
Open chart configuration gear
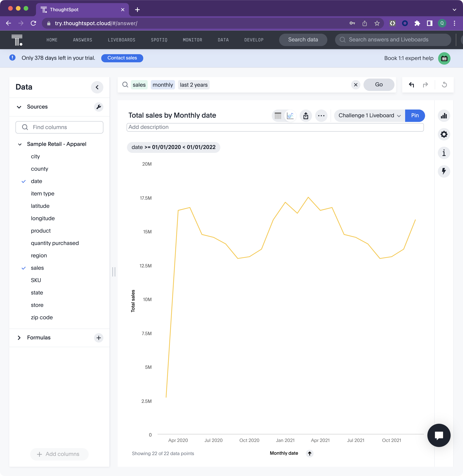click(x=444, y=134)
